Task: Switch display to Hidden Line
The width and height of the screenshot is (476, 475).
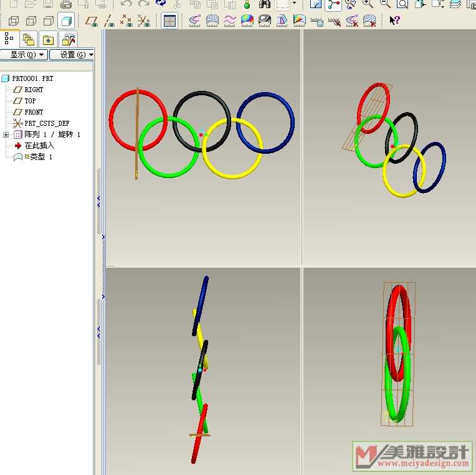Action: [x=31, y=21]
